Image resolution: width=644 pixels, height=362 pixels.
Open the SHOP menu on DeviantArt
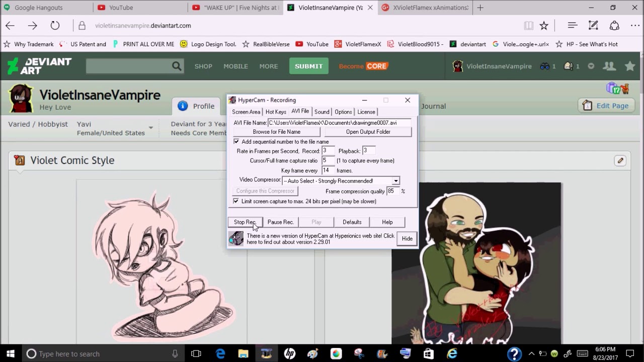click(203, 66)
